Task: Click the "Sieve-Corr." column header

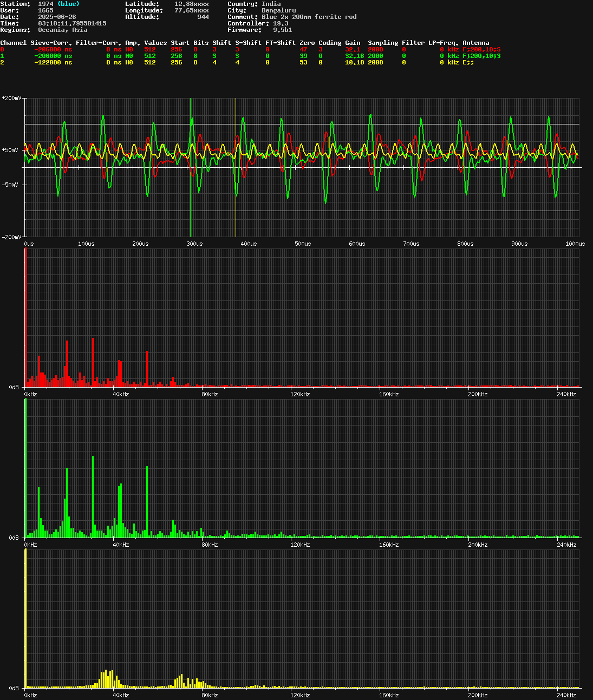Action: pyautogui.click(x=51, y=43)
